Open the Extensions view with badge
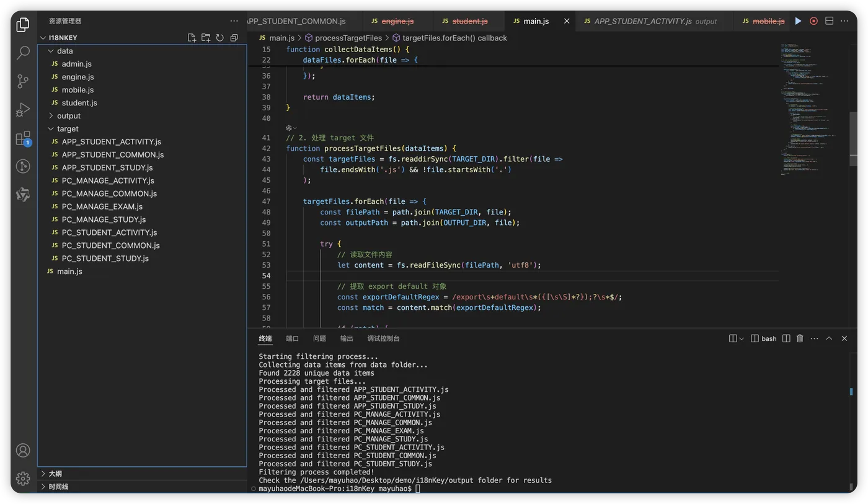The width and height of the screenshot is (868, 504). pyautogui.click(x=23, y=138)
